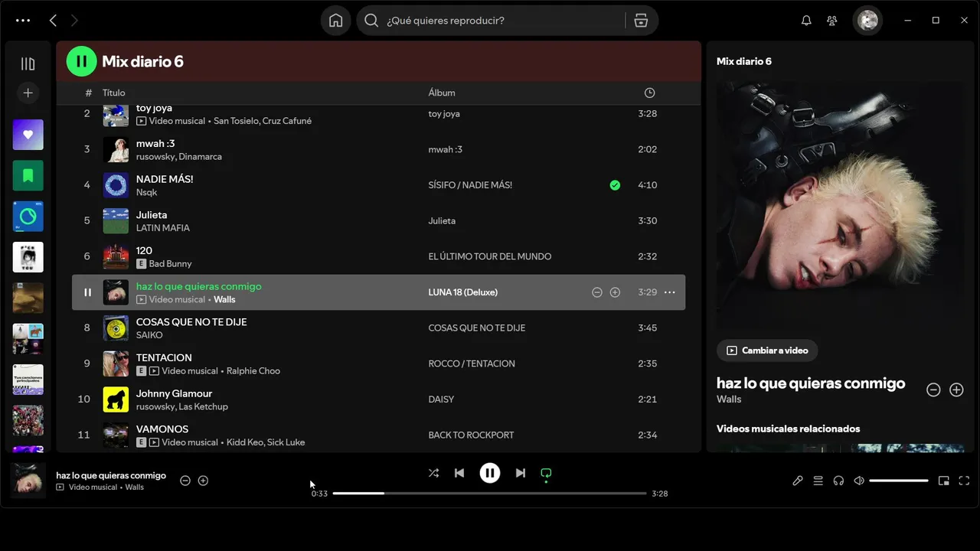Image resolution: width=980 pixels, height=551 pixels.
Task: Open album ROCCO / TENTACION
Action: (x=472, y=364)
